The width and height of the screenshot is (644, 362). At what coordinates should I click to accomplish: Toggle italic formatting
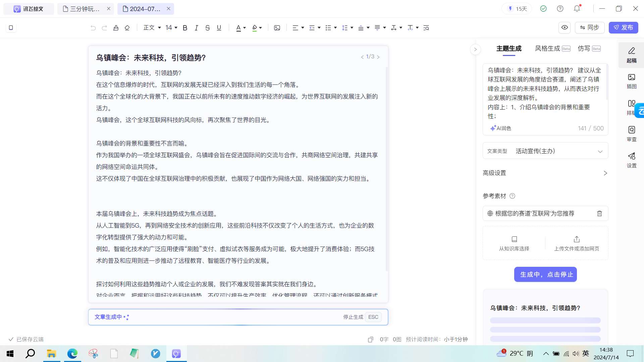(196, 28)
